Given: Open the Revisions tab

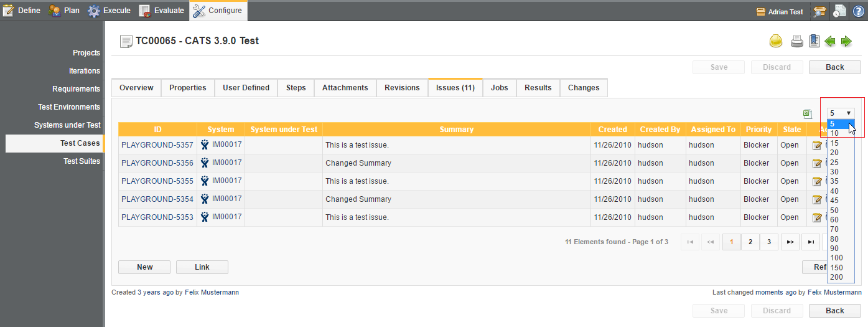Looking at the screenshot, I should [x=402, y=88].
